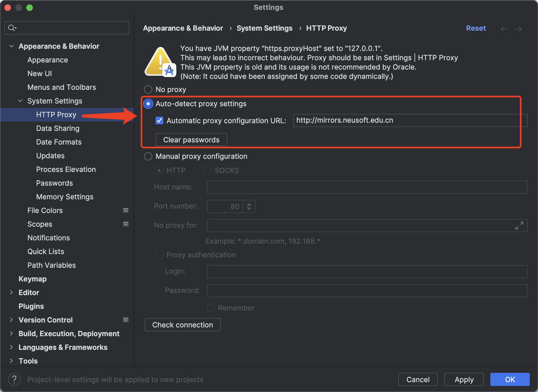Screen dimensions: 538x392
Task: Click expand icon in No proxy for field
Action: [x=519, y=226]
